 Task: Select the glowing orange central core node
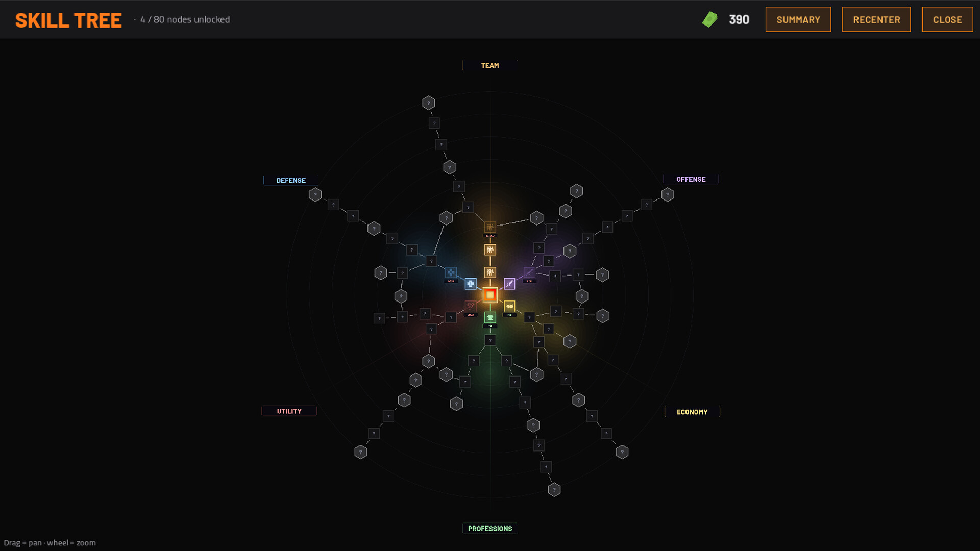[x=490, y=295]
